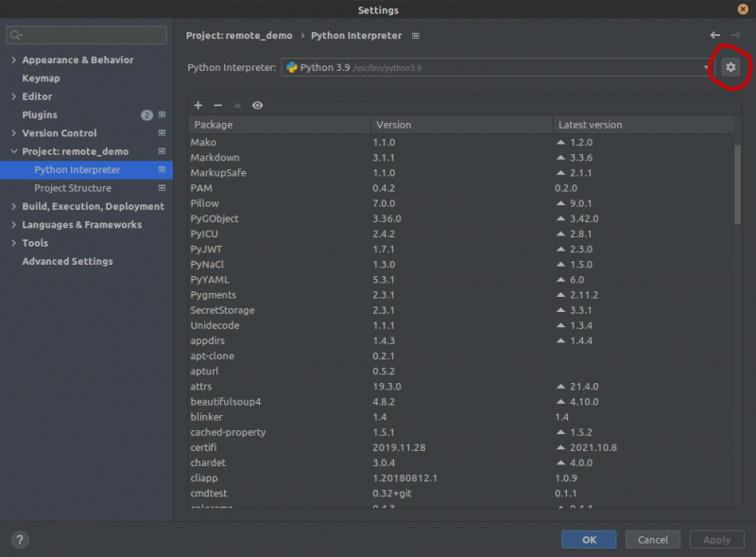Click the back navigation arrow

click(x=715, y=34)
